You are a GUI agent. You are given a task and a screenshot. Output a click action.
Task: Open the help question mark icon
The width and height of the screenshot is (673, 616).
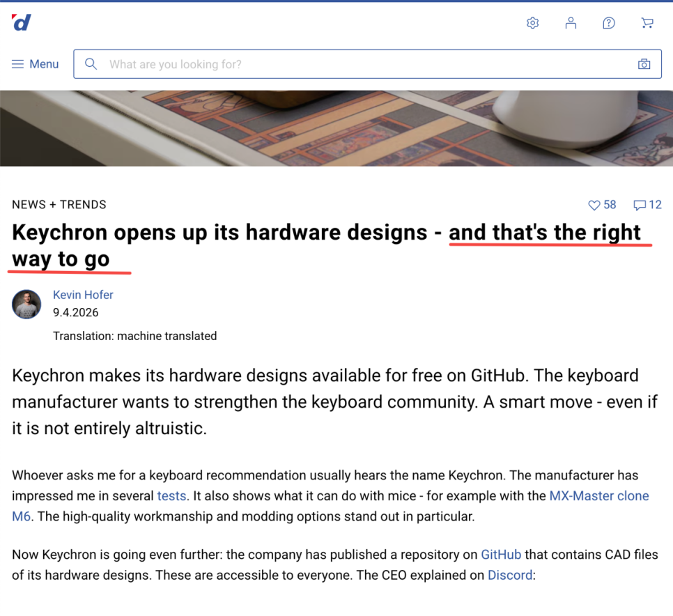(609, 23)
